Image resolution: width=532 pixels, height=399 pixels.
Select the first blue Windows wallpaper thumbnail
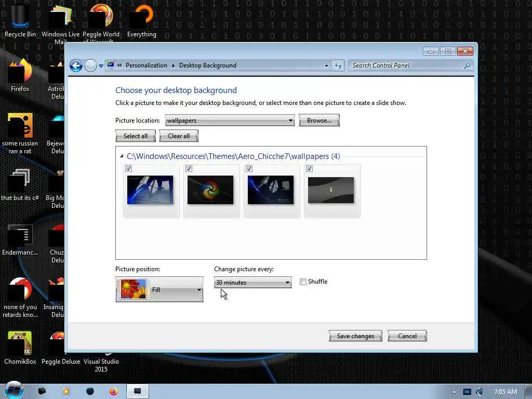point(150,190)
